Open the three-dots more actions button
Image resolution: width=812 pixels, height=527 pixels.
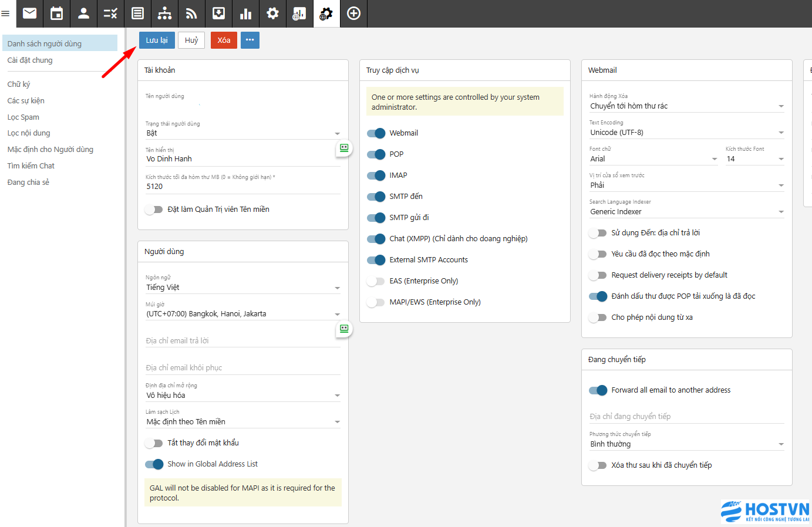(x=250, y=40)
